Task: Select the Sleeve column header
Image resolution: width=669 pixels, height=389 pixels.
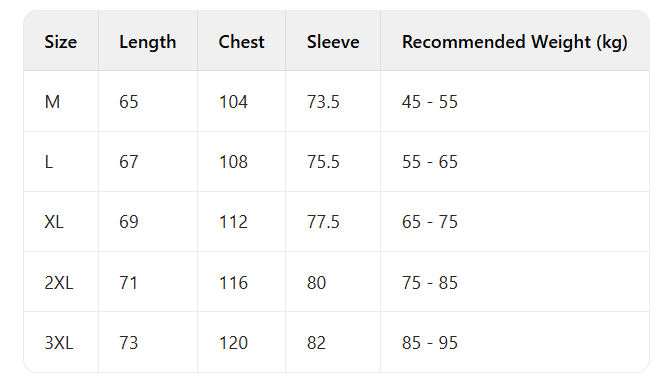Action: coord(333,42)
